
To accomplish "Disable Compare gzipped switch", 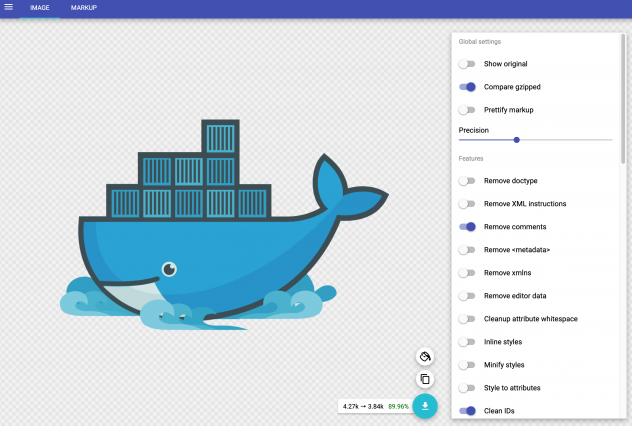I will coord(467,87).
